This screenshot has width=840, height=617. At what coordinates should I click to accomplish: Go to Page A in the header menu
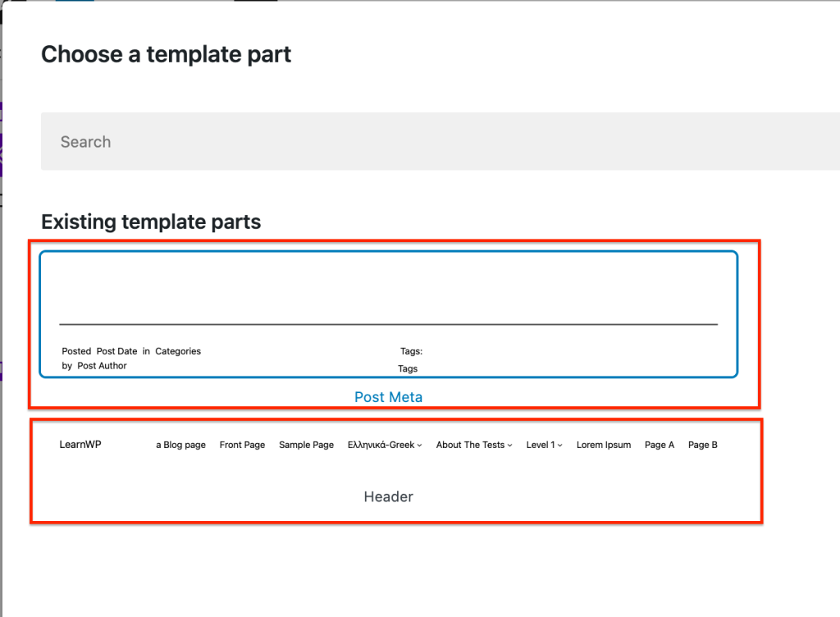tap(659, 445)
